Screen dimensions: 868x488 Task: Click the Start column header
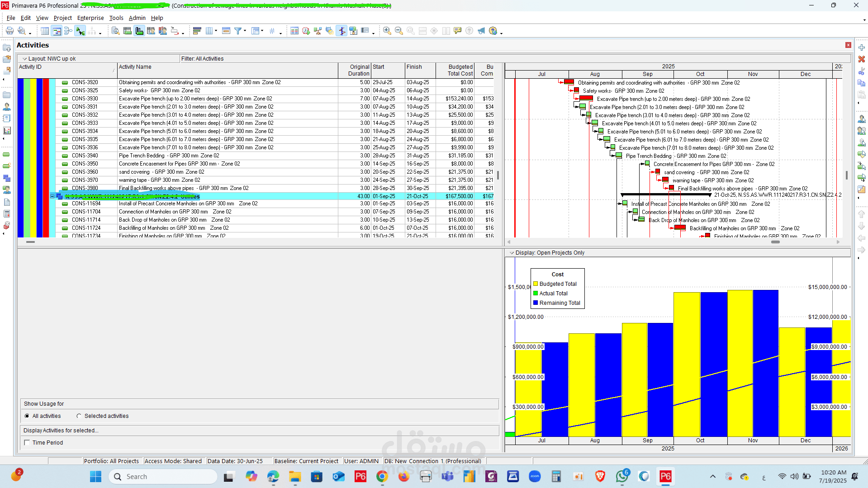[x=388, y=70]
